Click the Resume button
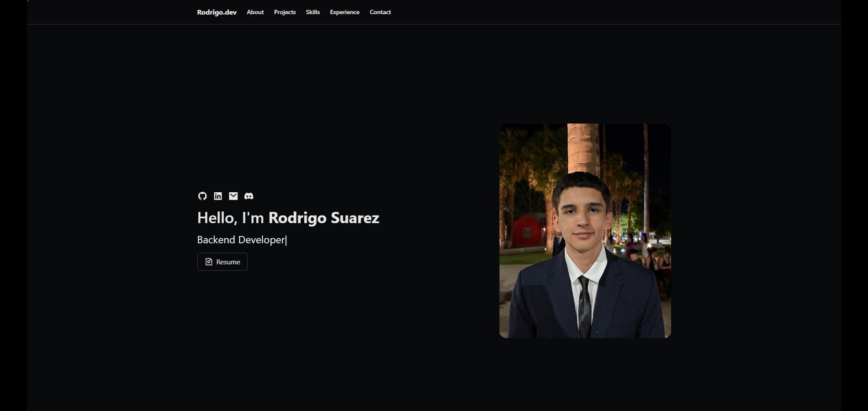 coord(222,262)
